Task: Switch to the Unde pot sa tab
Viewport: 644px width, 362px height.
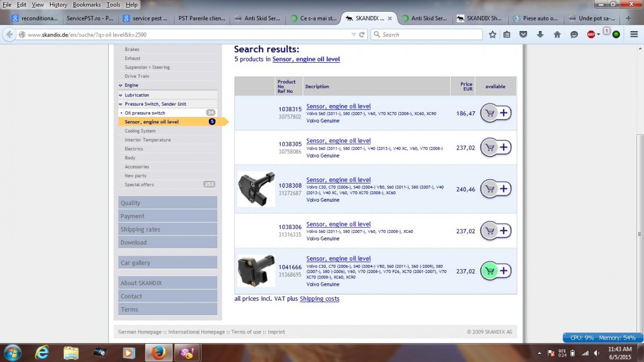Action: tap(592, 18)
